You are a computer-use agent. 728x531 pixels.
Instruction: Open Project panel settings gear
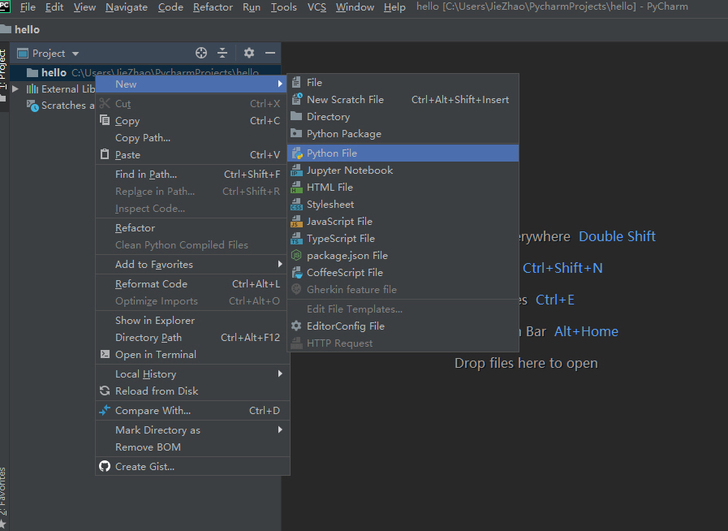click(249, 53)
